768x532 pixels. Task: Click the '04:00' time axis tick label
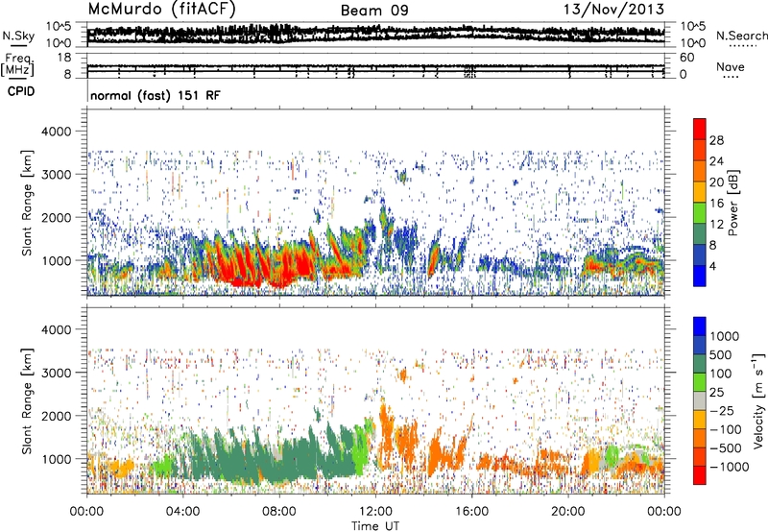(x=182, y=512)
